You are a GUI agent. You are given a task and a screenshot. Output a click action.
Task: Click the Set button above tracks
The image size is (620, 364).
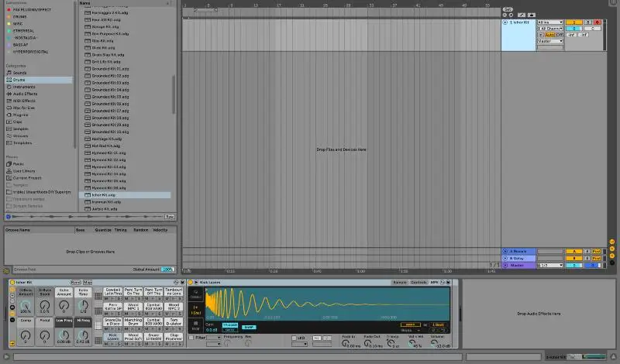pyautogui.click(x=508, y=9)
